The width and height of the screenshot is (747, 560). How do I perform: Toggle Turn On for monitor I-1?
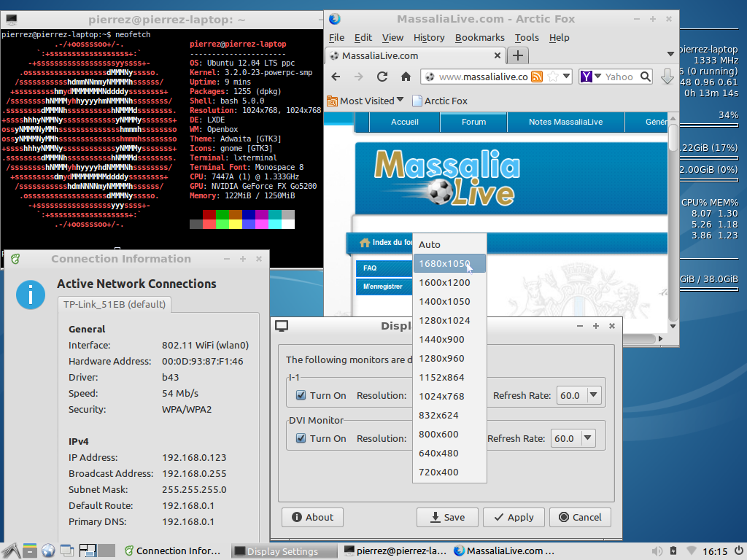(301, 395)
